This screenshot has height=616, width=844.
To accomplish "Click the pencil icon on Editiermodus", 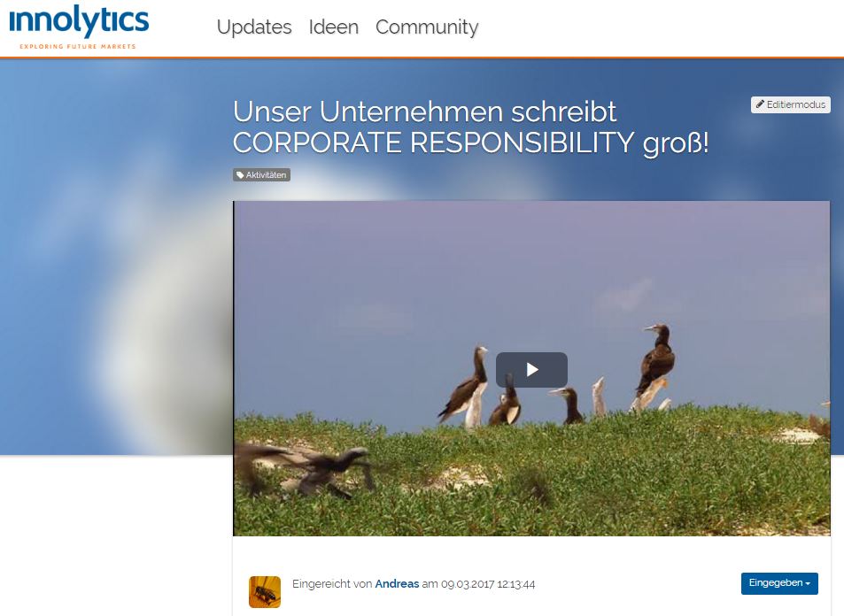I will pos(760,104).
